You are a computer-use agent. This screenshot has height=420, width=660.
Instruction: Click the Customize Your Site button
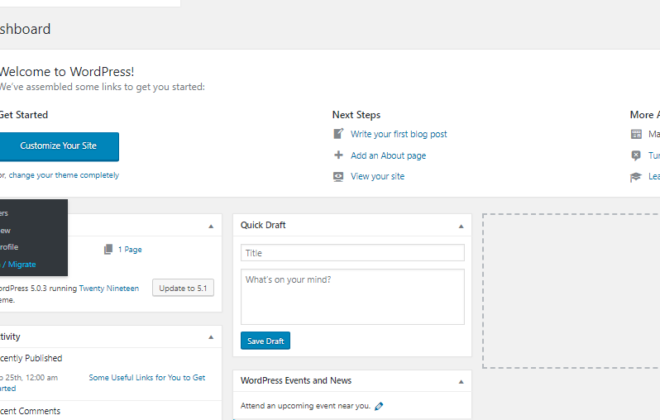click(58, 146)
